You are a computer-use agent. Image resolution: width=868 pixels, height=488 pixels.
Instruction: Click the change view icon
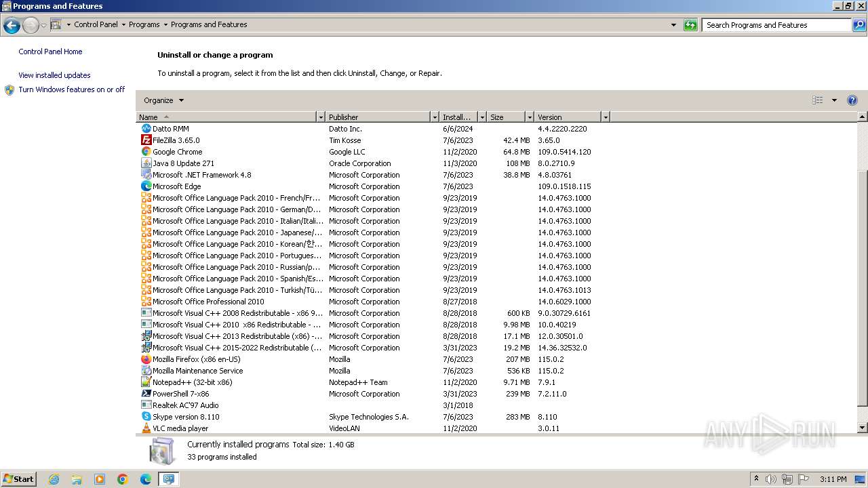pos(818,100)
